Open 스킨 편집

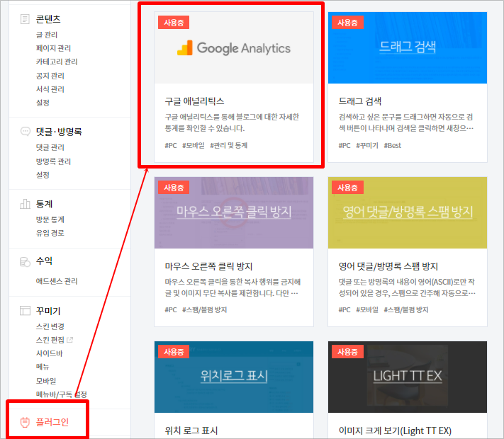(x=50, y=340)
